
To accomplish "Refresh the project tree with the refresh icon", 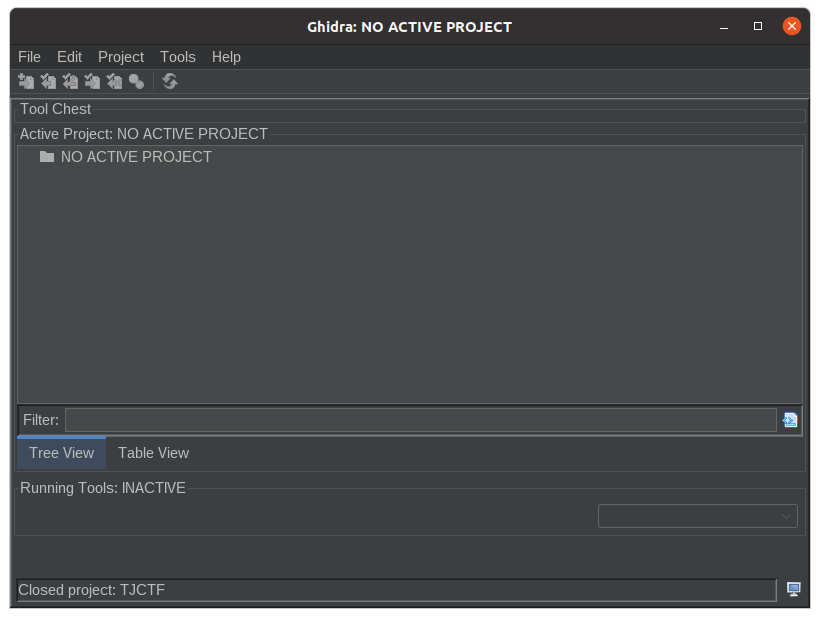I will [169, 81].
